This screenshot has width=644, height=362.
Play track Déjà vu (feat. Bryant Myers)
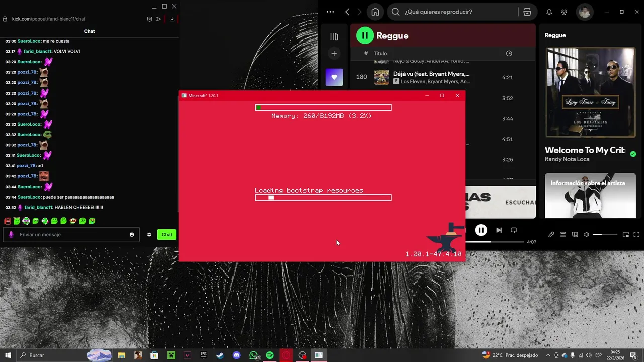(431, 74)
